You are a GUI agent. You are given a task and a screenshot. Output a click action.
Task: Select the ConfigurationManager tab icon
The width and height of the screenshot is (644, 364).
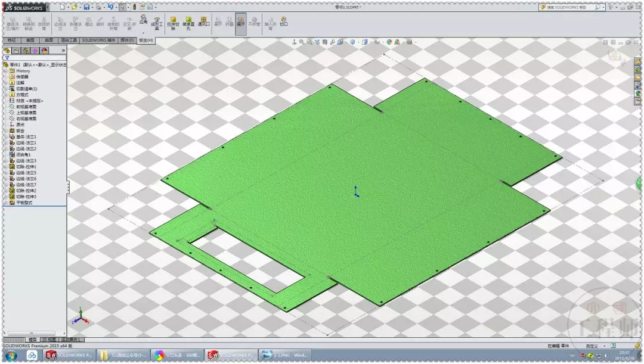(26, 51)
